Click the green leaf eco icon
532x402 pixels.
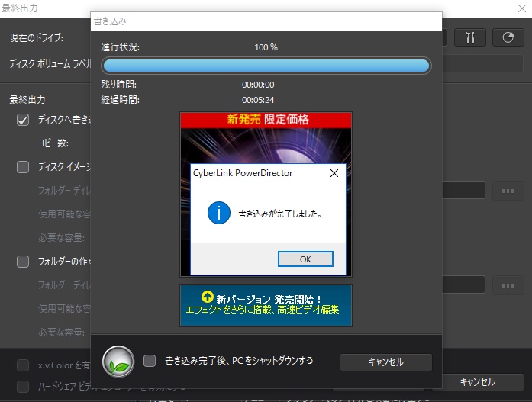click(118, 362)
